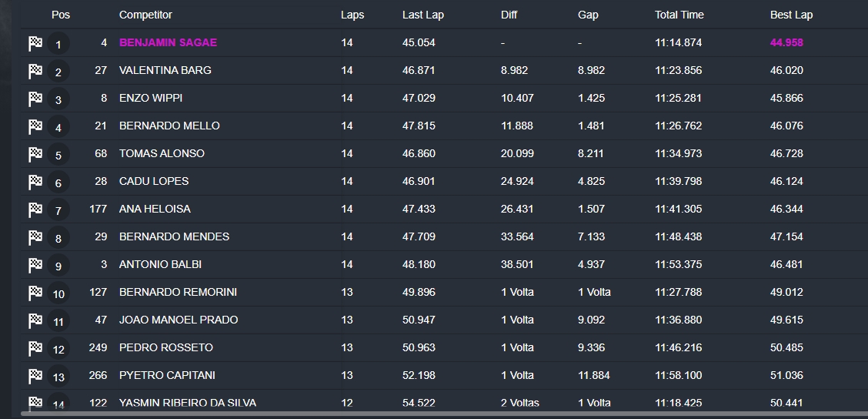868x419 pixels.
Task: Click the Total Time column header
Action: click(x=679, y=15)
